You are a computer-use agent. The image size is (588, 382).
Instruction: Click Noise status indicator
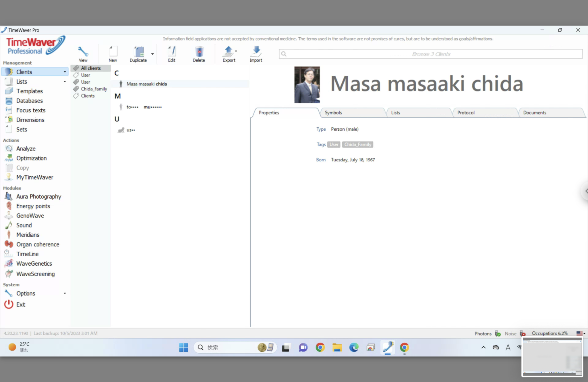[515, 333]
